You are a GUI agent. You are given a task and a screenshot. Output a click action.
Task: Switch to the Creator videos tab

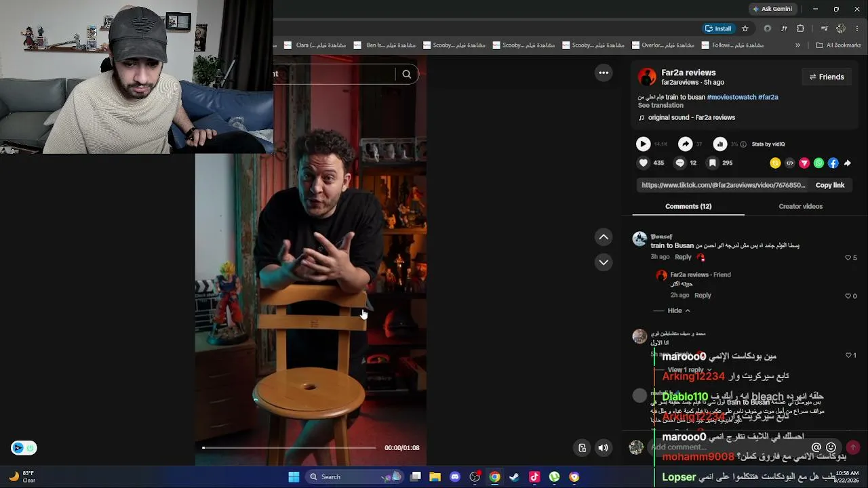coord(800,206)
